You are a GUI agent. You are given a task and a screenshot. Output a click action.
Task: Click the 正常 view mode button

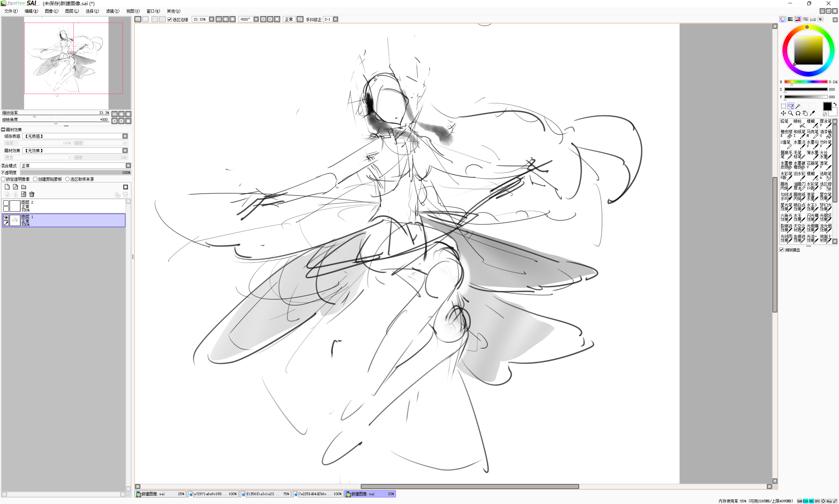tap(289, 19)
